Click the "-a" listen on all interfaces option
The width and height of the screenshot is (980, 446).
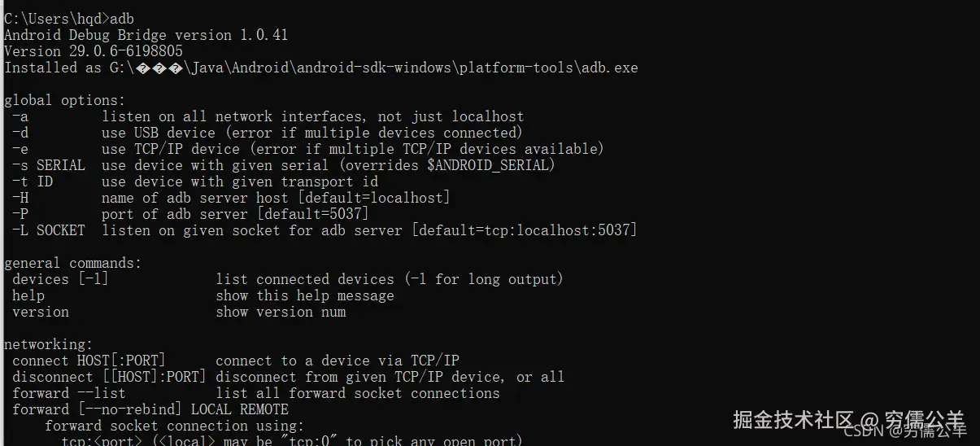(21, 116)
